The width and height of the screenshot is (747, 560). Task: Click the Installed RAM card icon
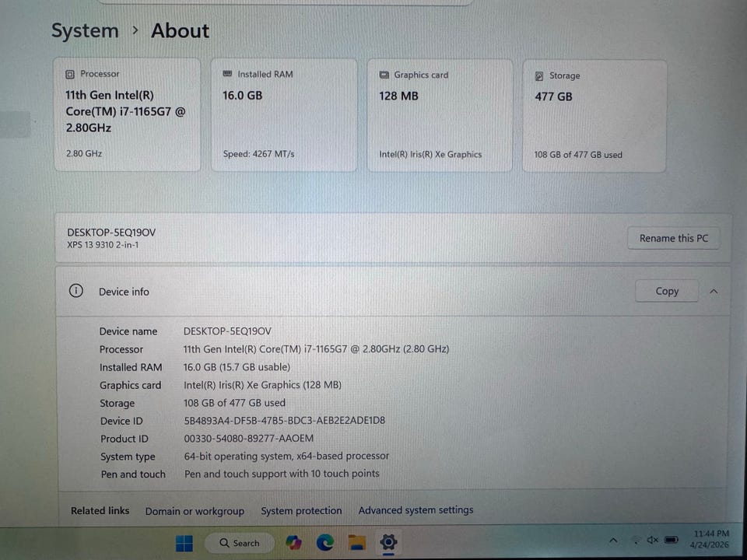tap(228, 74)
